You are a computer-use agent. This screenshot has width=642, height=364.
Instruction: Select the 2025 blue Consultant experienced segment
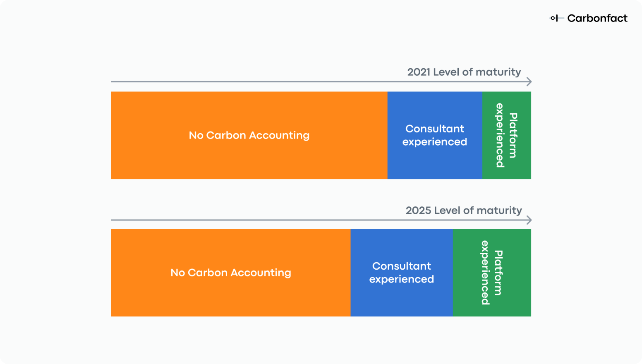[402, 273]
